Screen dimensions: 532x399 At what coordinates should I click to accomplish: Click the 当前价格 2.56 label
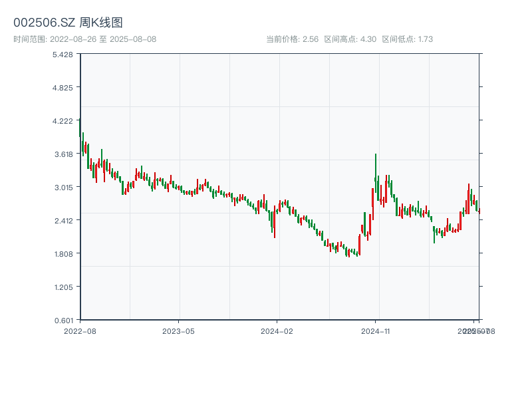(292, 39)
